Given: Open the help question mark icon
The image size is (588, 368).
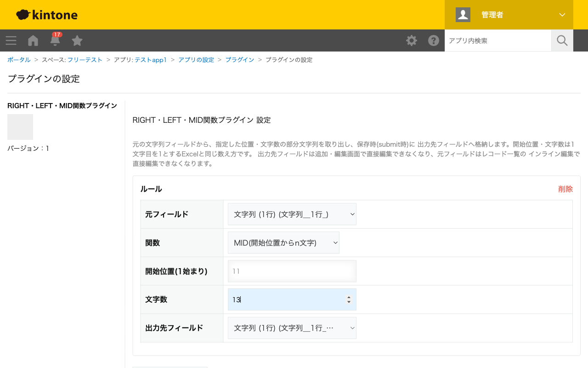Looking at the screenshot, I should (434, 40).
